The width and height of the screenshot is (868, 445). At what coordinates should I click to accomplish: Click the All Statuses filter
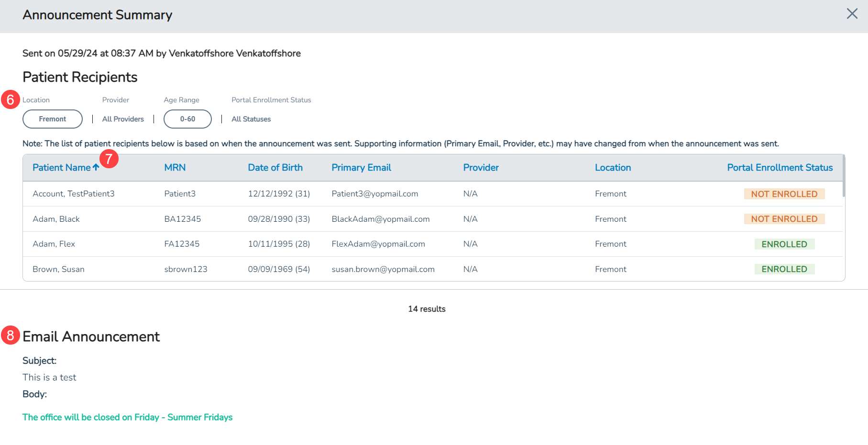point(251,119)
